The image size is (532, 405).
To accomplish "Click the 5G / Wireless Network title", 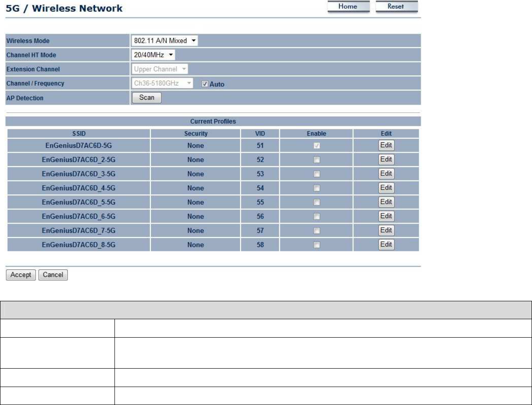I will coord(64,9).
